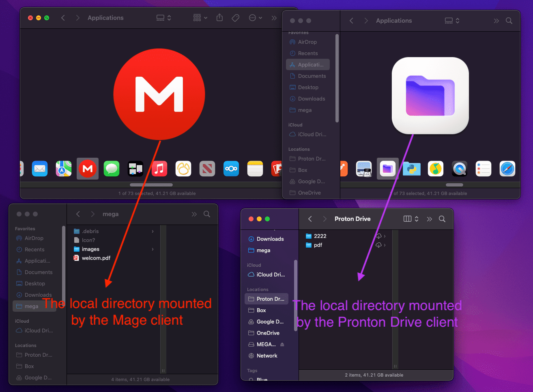Open AirDrop in right Applications sidebar
This screenshot has height=392, width=533.
[x=308, y=42]
